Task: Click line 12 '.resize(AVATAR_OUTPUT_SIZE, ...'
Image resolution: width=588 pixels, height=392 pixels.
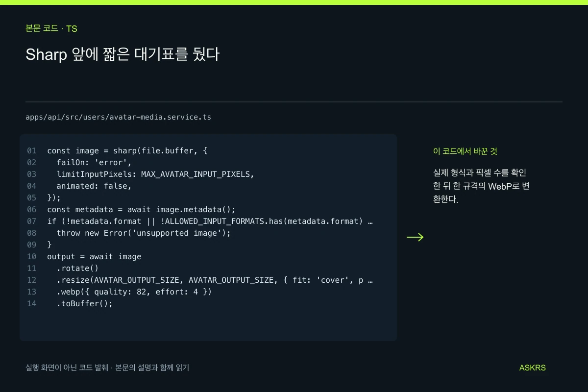Action: (x=215, y=280)
